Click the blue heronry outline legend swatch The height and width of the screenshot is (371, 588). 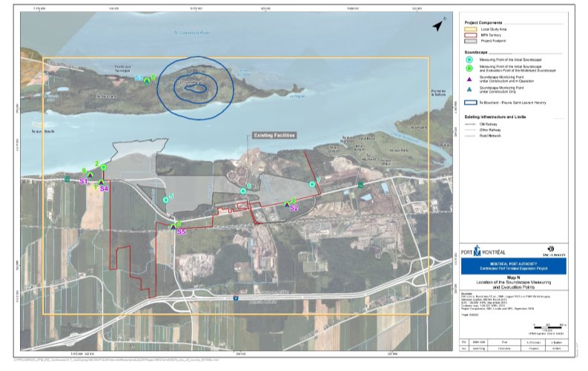coord(471,102)
